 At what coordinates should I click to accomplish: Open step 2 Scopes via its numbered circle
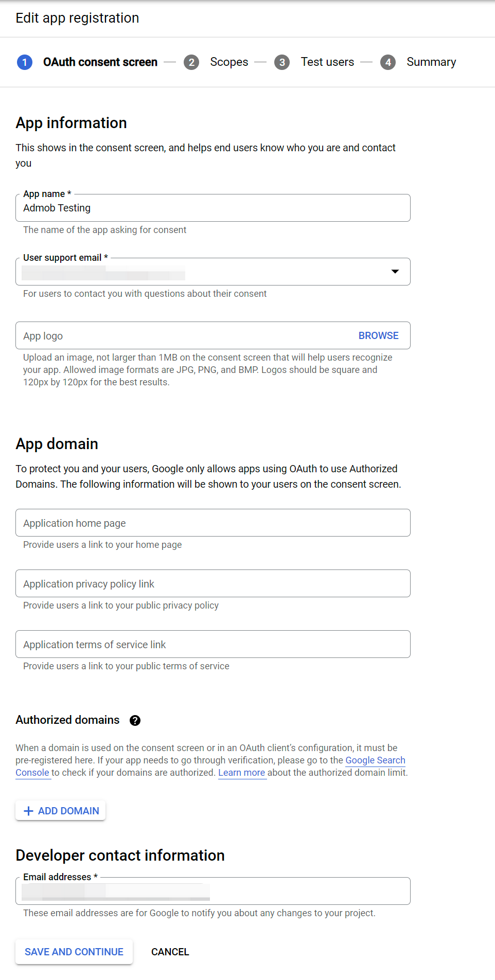pyautogui.click(x=191, y=62)
